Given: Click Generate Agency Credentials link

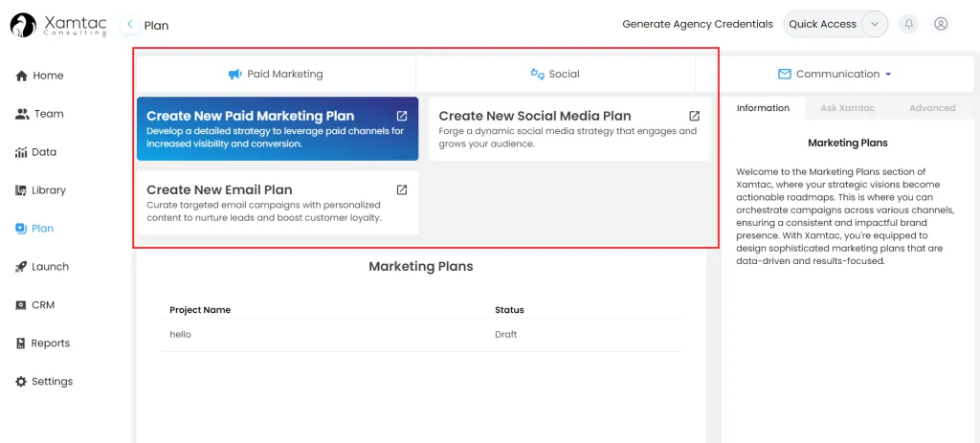Looking at the screenshot, I should point(697,24).
